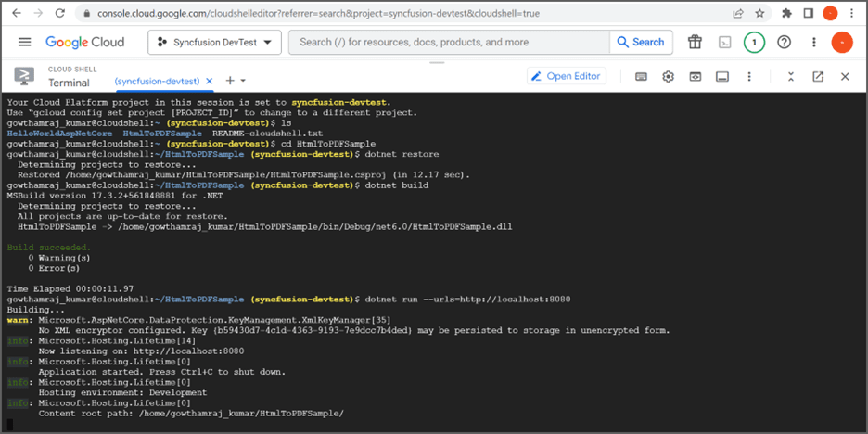Open Cloud Shell in a new window
The image size is (868, 434).
pyautogui.click(x=818, y=77)
